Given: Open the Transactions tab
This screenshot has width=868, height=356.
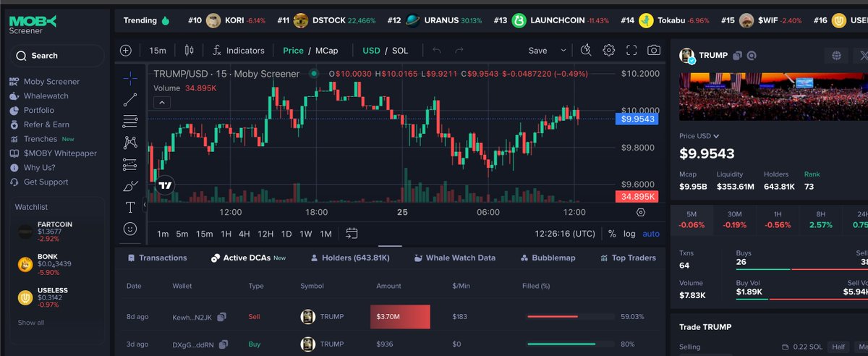Looking at the screenshot, I should [x=157, y=258].
